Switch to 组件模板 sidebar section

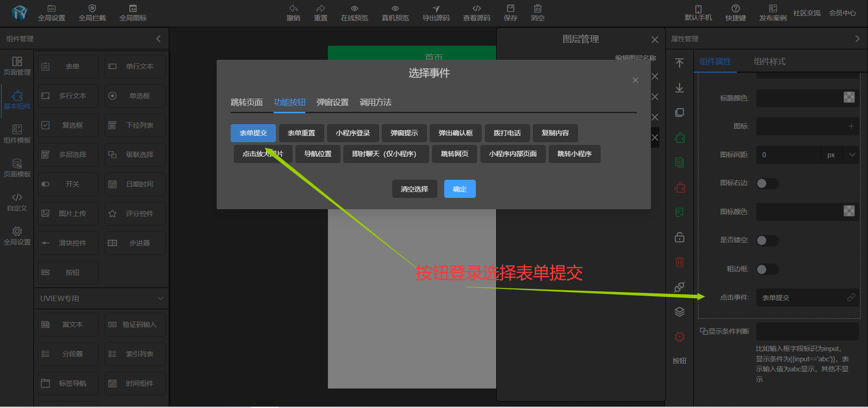click(17, 134)
